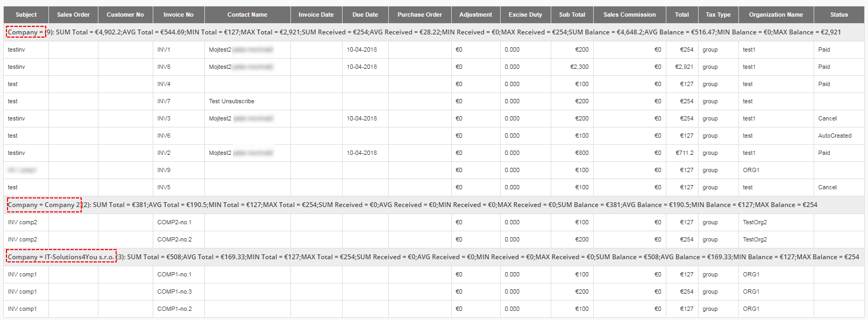Sort by Invoice Date header
Screen dimensions: 868x320
(x=316, y=15)
